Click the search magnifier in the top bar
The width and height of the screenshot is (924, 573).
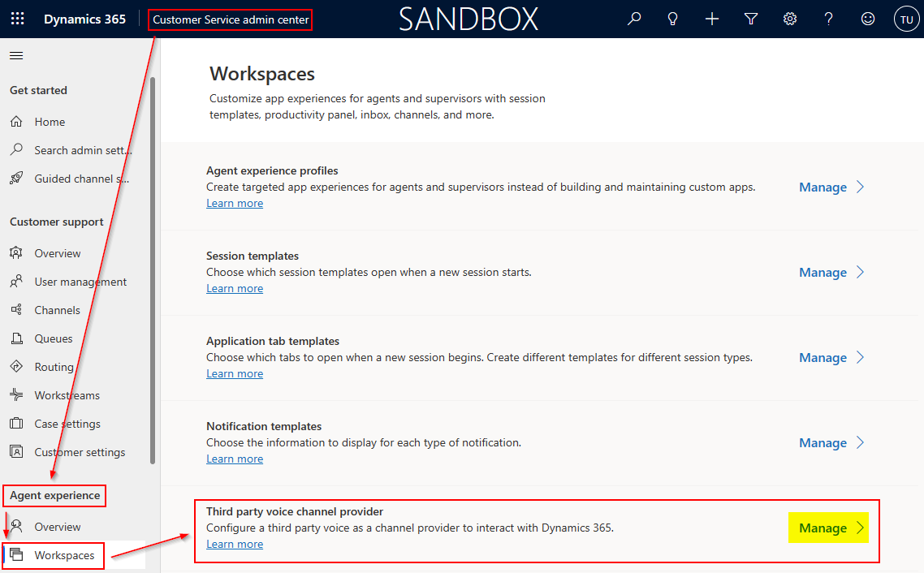pyautogui.click(x=634, y=19)
